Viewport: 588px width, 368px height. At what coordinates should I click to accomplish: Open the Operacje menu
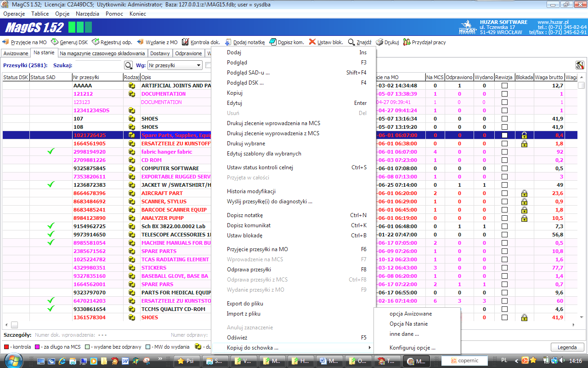(x=14, y=14)
